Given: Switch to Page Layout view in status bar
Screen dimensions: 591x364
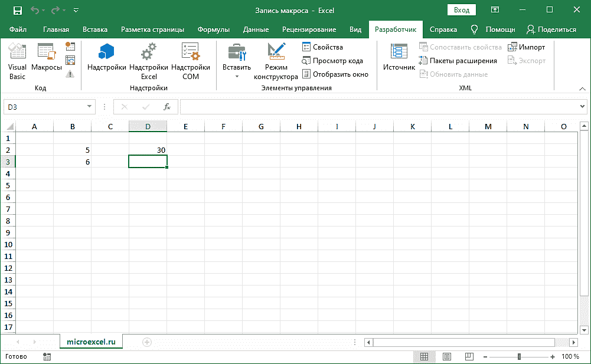Looking at the screenshot, I should point(447,357).
